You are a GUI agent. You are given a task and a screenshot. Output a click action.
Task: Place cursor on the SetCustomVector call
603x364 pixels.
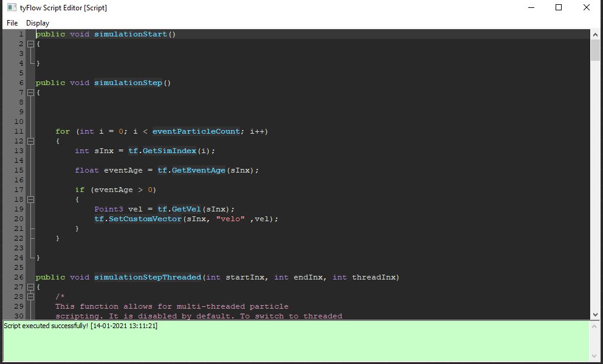click(x=145, y=219)
